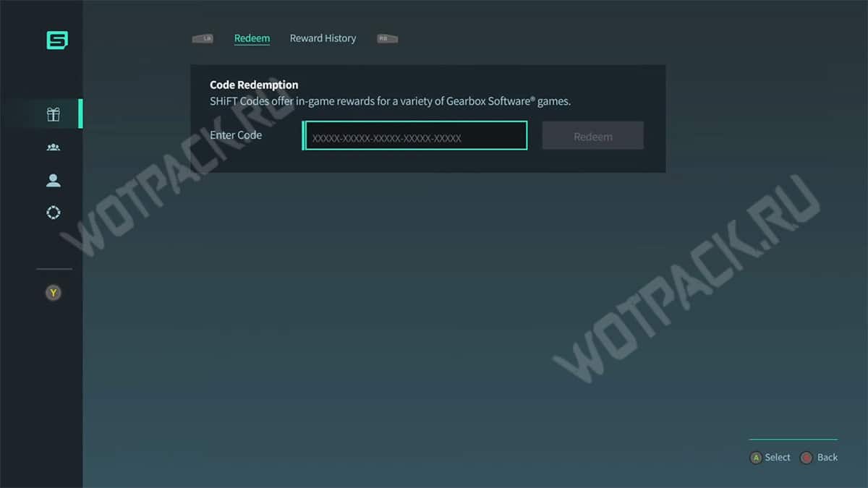Open the Profile person icon in sidebar
The height and width of the screenshot is (488, 868).
(x=54, y=181)
